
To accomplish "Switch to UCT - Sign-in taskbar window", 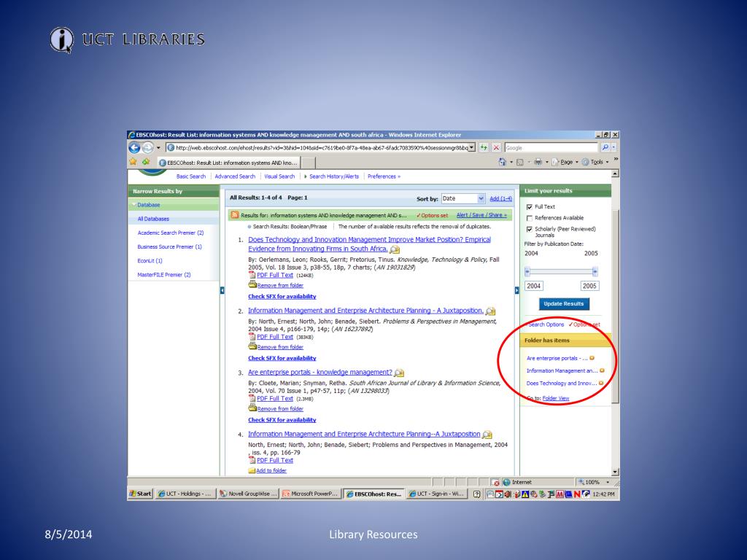I will 436,494.
